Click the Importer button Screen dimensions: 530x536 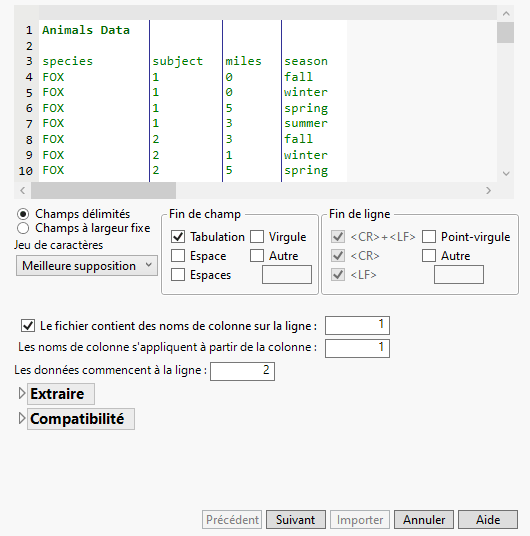tap(360, 520)
